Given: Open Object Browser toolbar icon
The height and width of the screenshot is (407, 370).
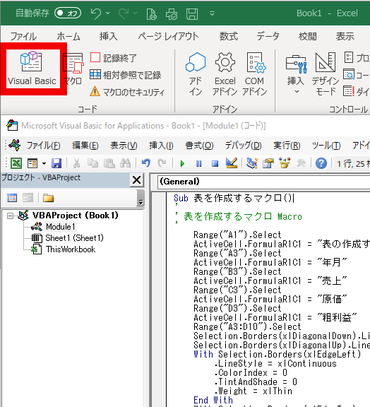Looking at the screenshot, I should (284, 163).
